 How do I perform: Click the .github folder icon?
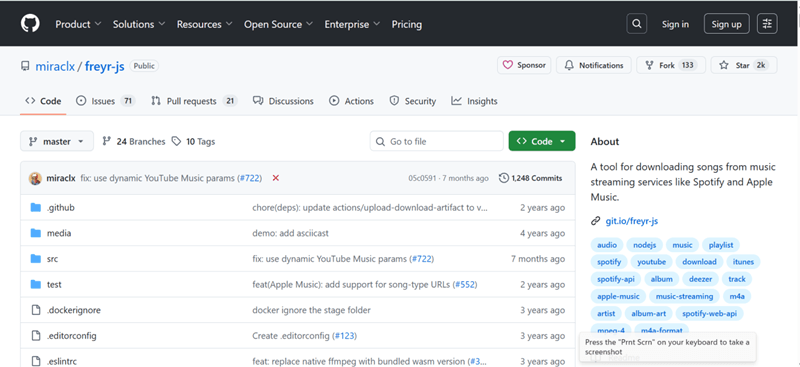[35, 208]
